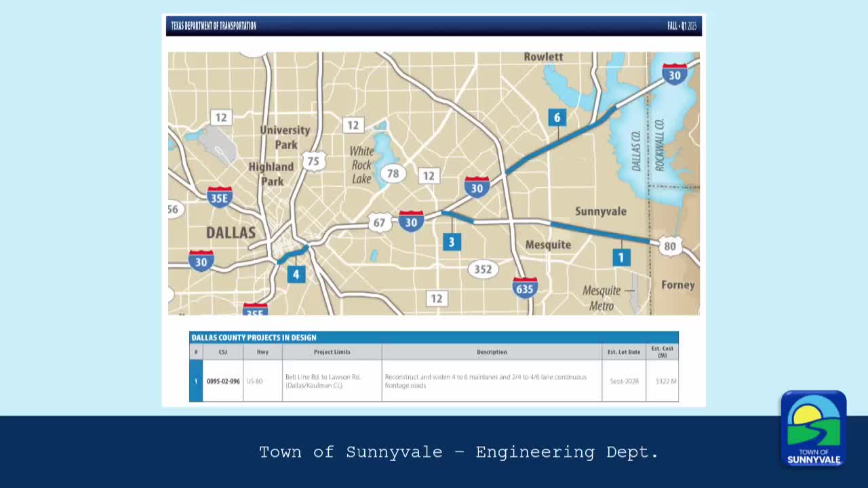
Task: Click the University Park label
Action: point(285,137)
